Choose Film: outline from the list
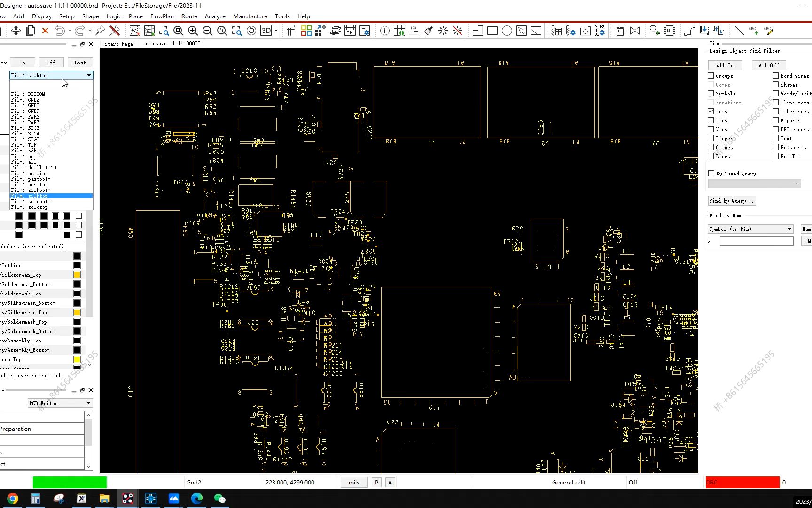 [x=51, y=173]
